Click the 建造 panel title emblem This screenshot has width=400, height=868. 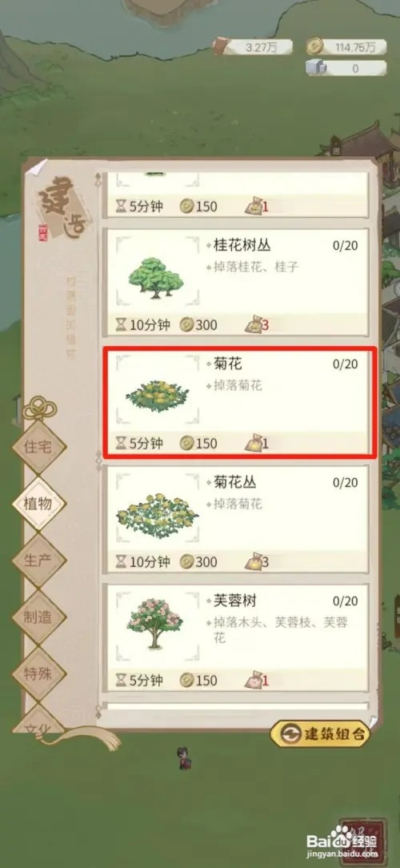click(62, 209)
